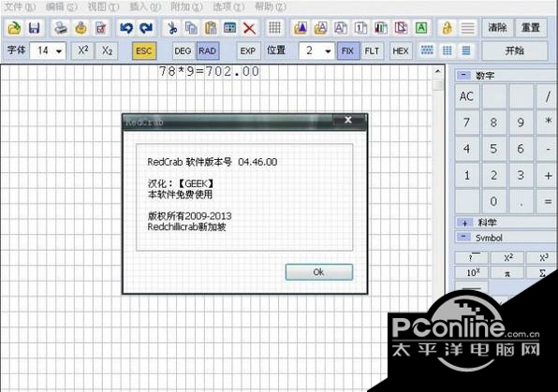Close the RedCrab about dialog

(x=348, y=121)
